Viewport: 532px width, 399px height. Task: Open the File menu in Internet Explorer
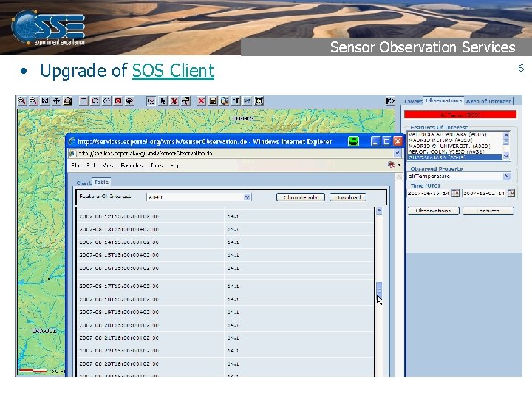[x=75, y=166]
